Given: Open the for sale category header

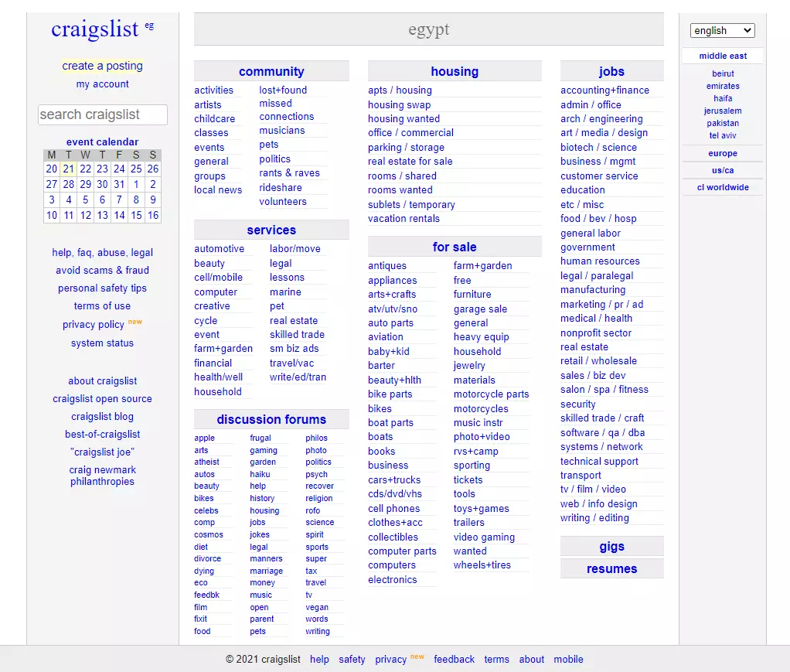Looking at the screenshot, I should tap(455, 247).
